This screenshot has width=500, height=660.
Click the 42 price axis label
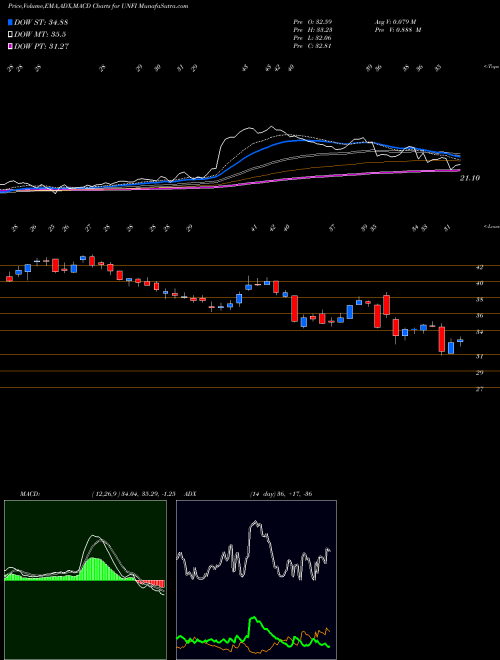tap(479, 267)
